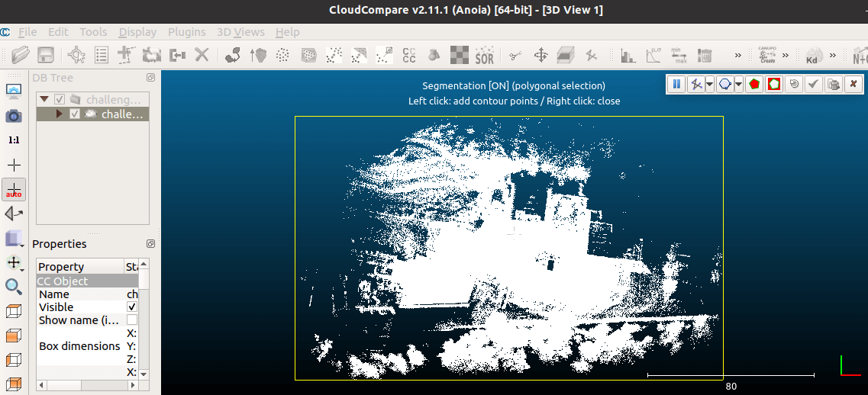Click the Label Connected Components CC icon
868x395 pixels.
[408, 55]
